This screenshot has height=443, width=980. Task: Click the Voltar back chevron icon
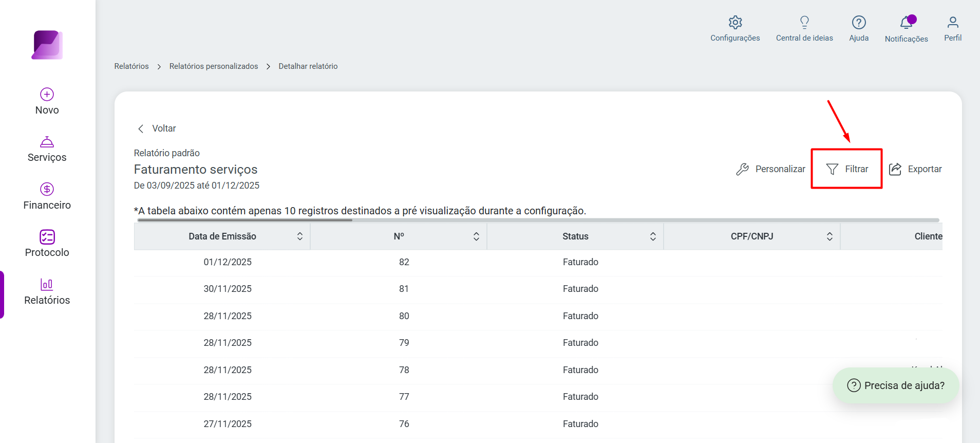pos(141,128)
